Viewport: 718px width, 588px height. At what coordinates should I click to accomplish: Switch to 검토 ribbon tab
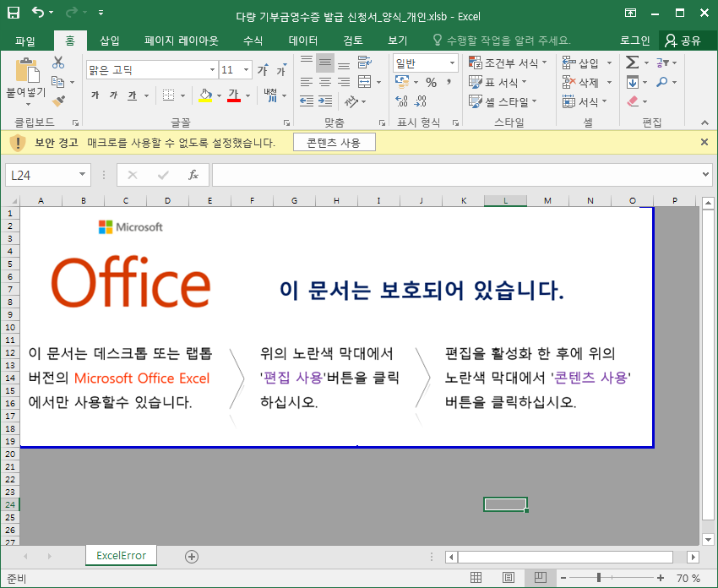[352, 41]
